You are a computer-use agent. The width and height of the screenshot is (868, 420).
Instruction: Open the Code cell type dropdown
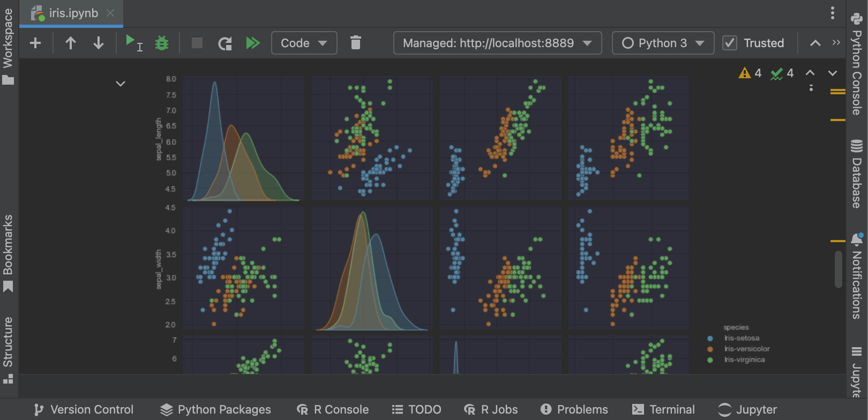[x=304, y=43]
